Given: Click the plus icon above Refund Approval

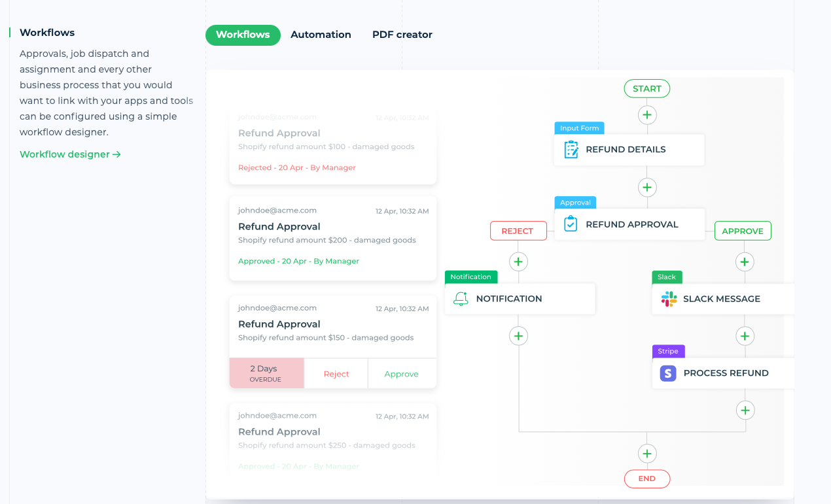Looking at the screenshot, I should 647,187.
